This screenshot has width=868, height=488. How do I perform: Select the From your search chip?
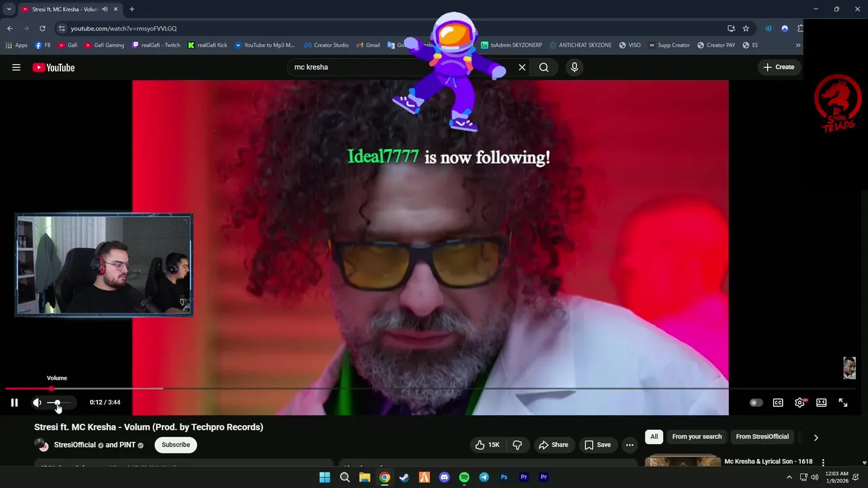[x=696, y=436]
